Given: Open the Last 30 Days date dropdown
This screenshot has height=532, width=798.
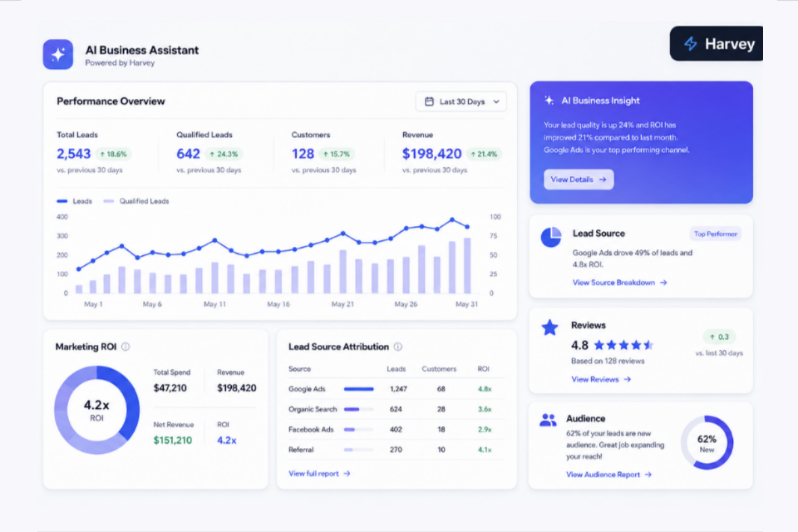Looking at the screenshot, I should click(461, 101).
